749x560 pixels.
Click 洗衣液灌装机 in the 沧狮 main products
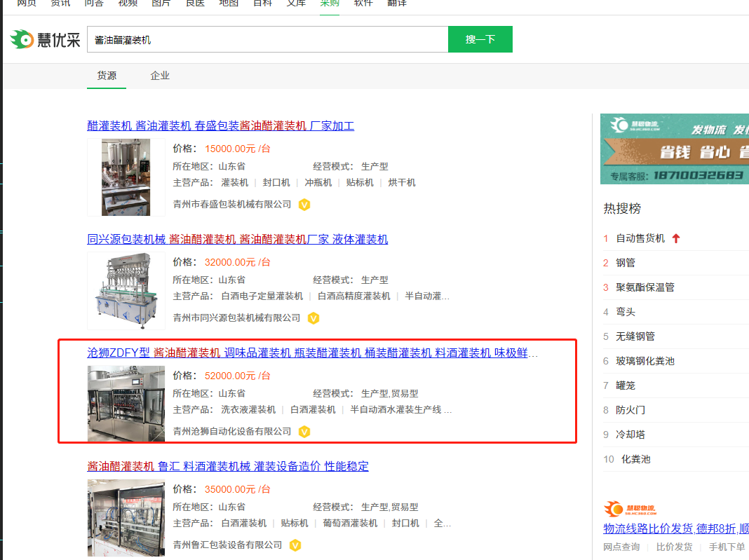pyautogui.click(x=248, y=410)
